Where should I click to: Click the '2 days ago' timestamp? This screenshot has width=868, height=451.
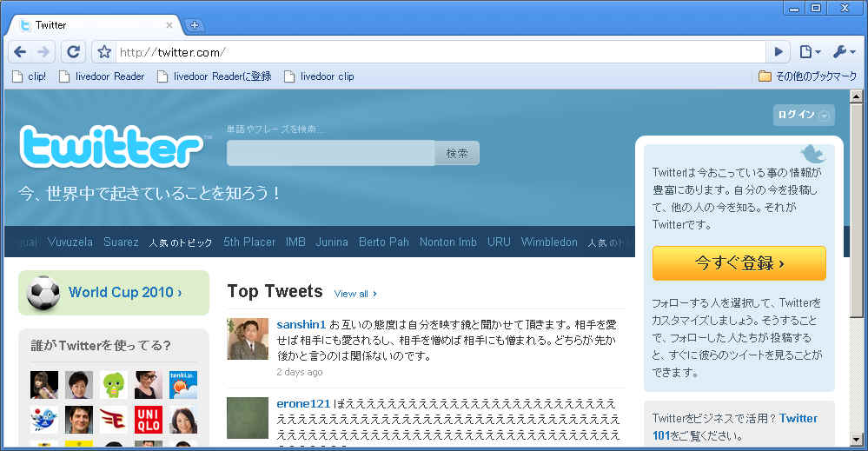pyautogui.click(x=300, y=372)
